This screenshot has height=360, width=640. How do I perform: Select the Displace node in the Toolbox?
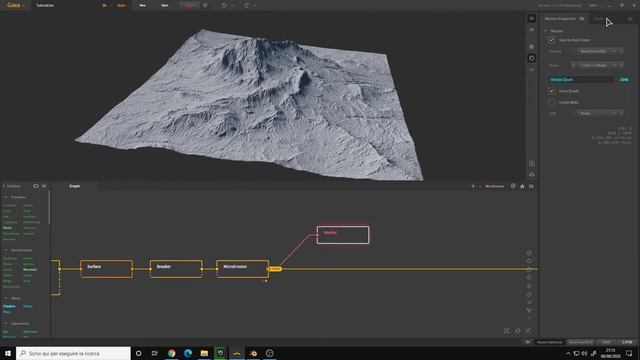(x=9, y=307)
